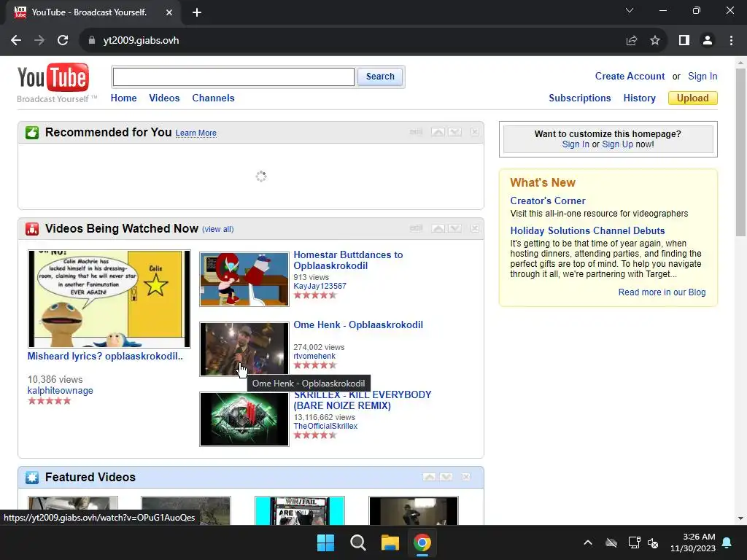Move Videos Being Watched Now module up

pyautogui.click(x=438, y=228)
